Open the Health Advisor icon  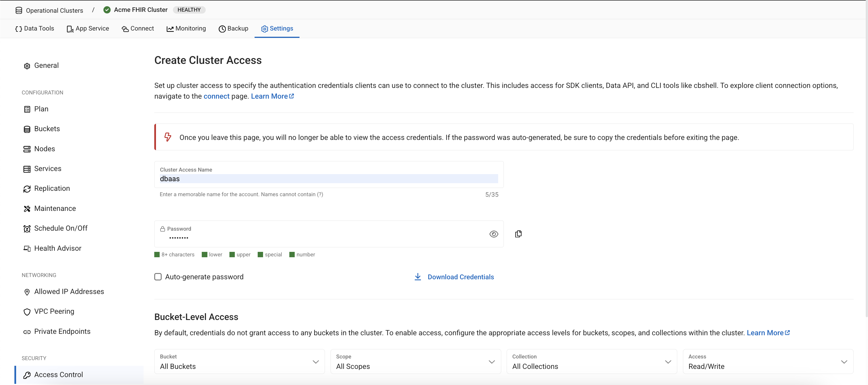(27, 248)
